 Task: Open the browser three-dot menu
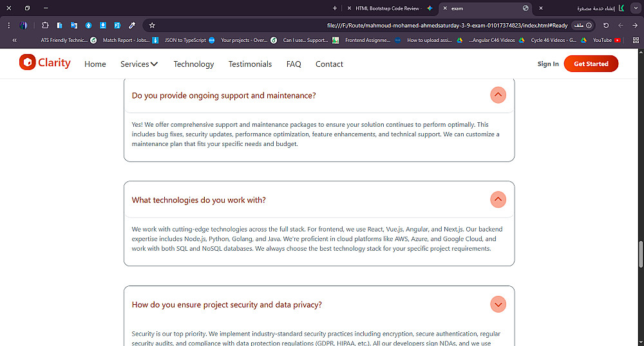(x=8, y=26)
